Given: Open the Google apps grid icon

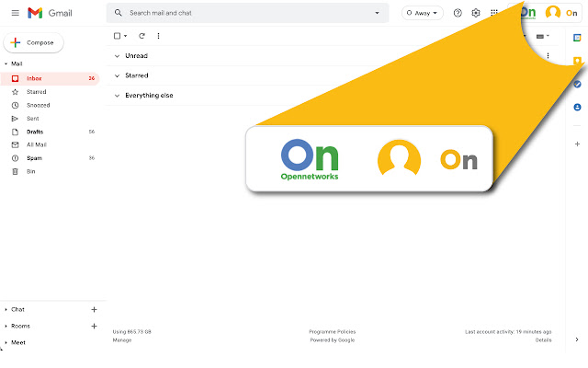Looking at the screenshot, I should pos(494,13).
